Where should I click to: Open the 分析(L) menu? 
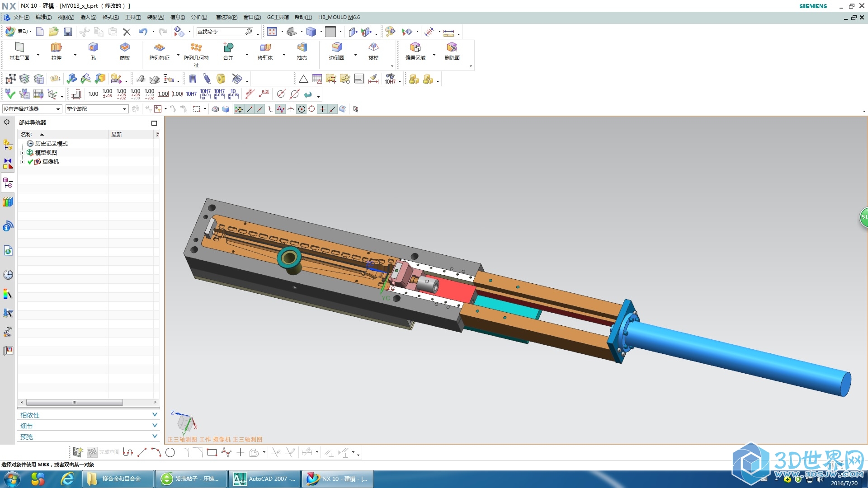[199, 17]
